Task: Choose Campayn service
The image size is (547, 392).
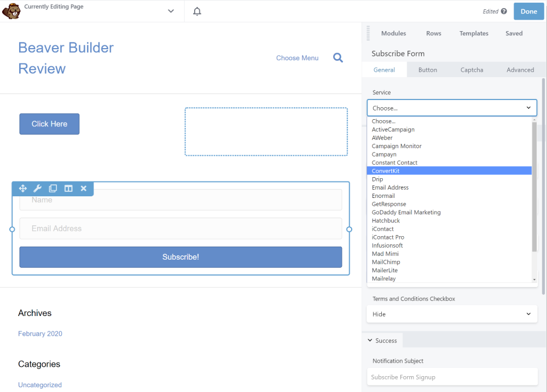Action: (x=449, y=155)
